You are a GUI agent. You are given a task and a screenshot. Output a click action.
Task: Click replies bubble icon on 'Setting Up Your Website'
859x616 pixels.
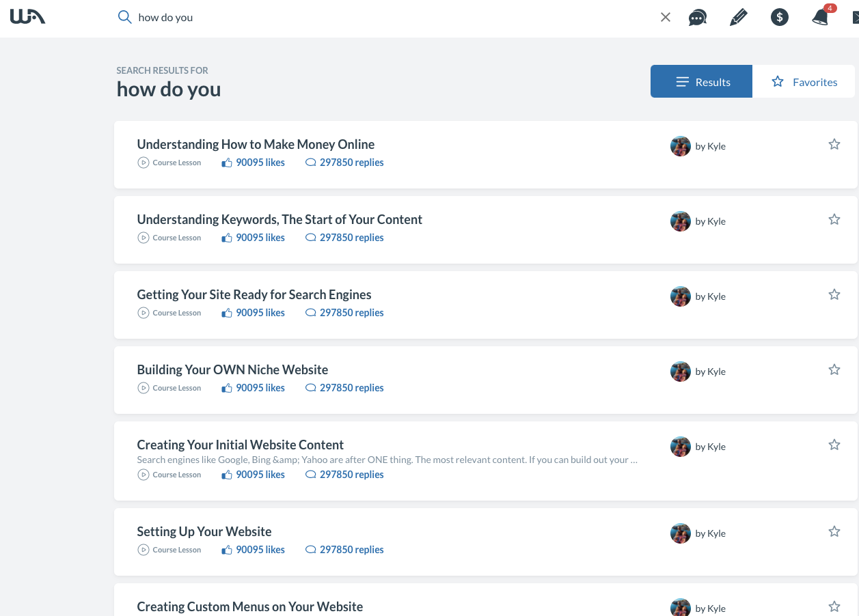[x=311, y=550]
